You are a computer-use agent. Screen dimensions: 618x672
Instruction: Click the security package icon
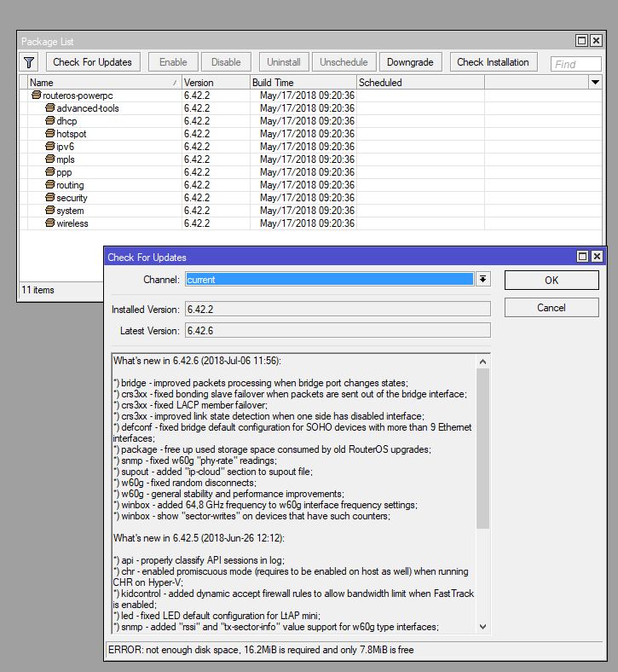[50, 197]
